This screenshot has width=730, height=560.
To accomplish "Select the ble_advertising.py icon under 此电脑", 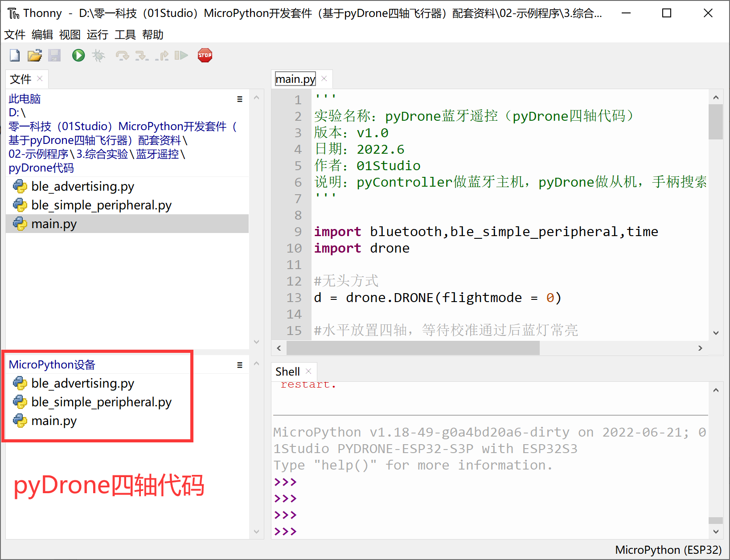I will tap(20, 186).
